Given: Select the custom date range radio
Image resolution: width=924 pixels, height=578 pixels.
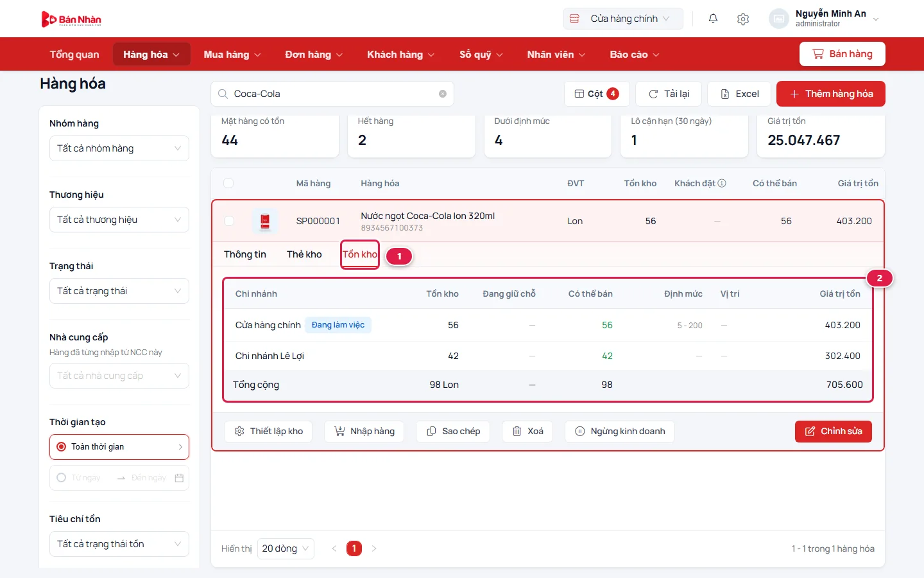Looking at the screenshot, I should click(x=62, y=478).
